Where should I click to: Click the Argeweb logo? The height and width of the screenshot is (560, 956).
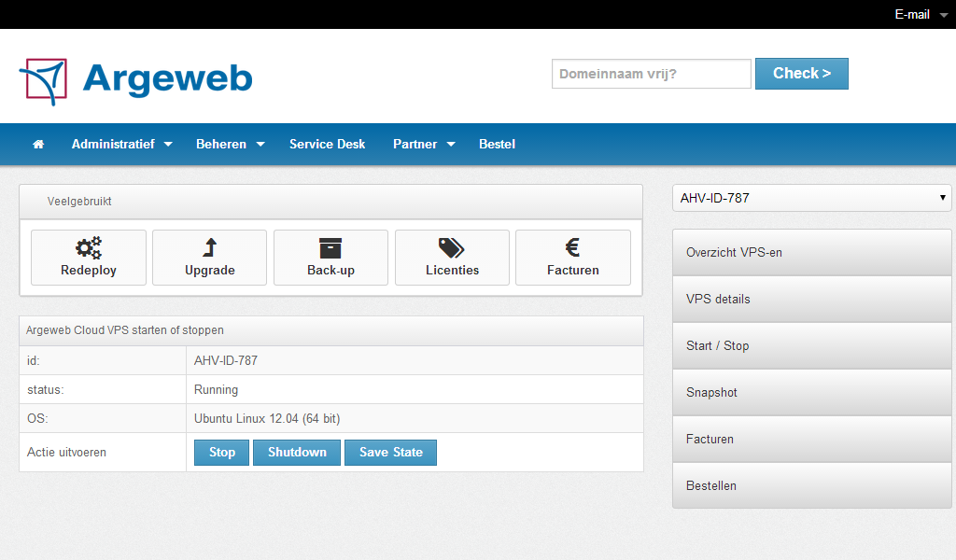pos(136,78)
